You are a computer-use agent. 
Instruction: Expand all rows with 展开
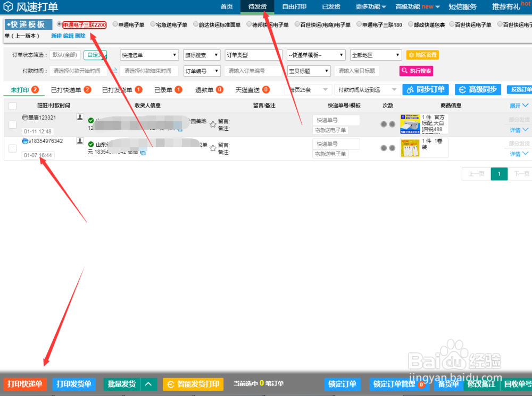click(x=518, y=106)
